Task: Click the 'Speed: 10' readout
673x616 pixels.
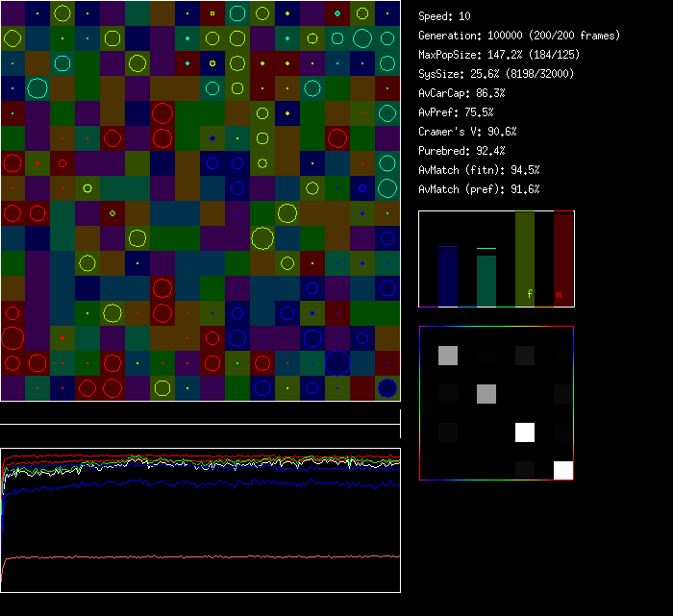Action: pos(445,16)
